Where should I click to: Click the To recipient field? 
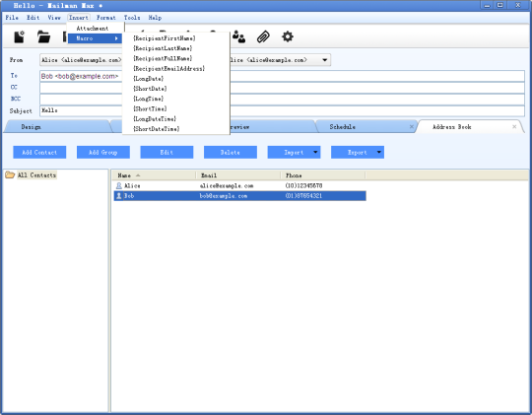[x=282, y=76]
